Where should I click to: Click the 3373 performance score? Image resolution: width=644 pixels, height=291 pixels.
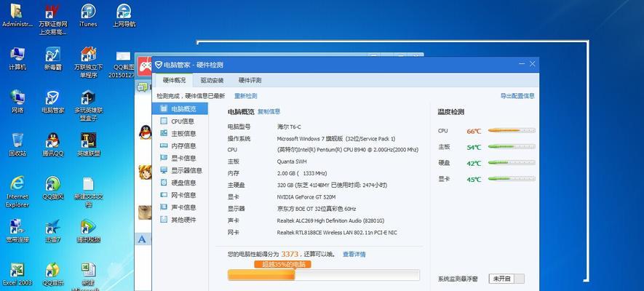click(290, 255)
